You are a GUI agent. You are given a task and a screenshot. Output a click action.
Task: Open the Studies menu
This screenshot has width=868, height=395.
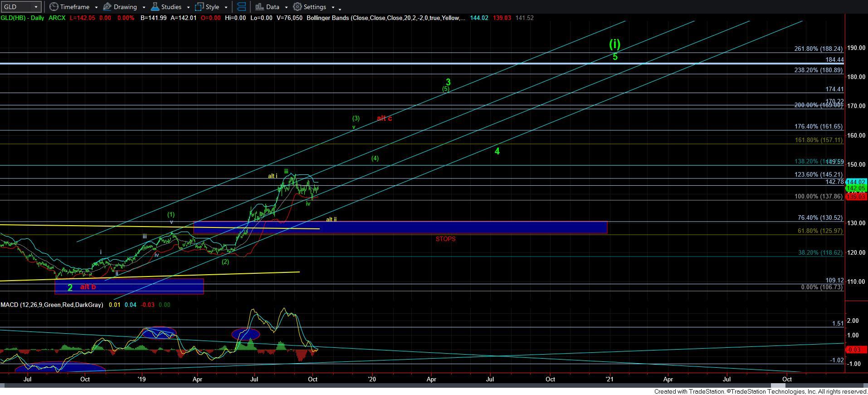coord(171,7)
